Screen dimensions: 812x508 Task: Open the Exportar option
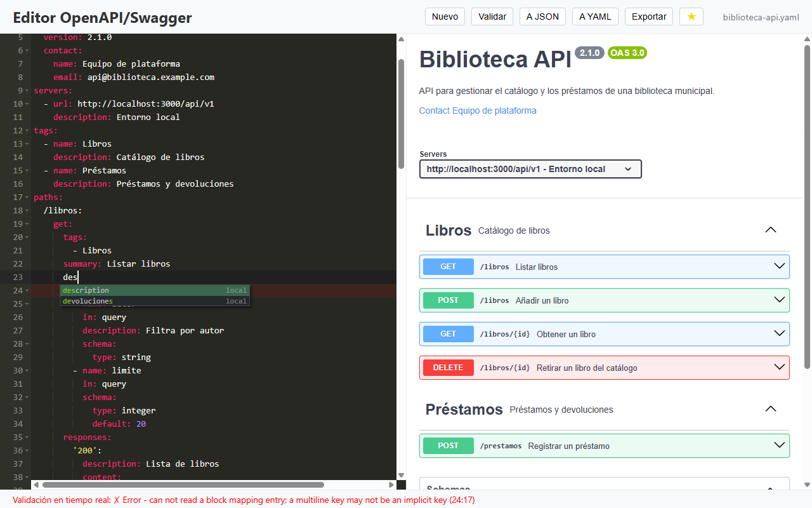click(649, 17)
